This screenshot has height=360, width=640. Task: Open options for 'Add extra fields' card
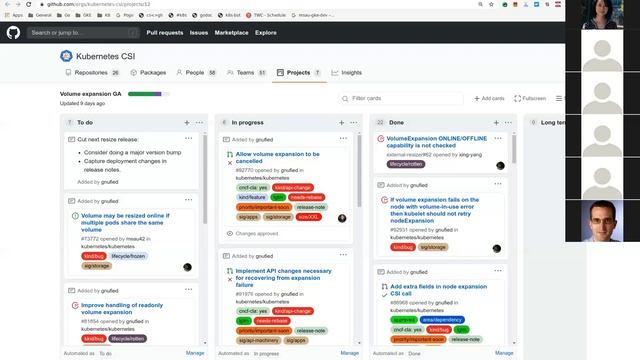coord(498,271)
